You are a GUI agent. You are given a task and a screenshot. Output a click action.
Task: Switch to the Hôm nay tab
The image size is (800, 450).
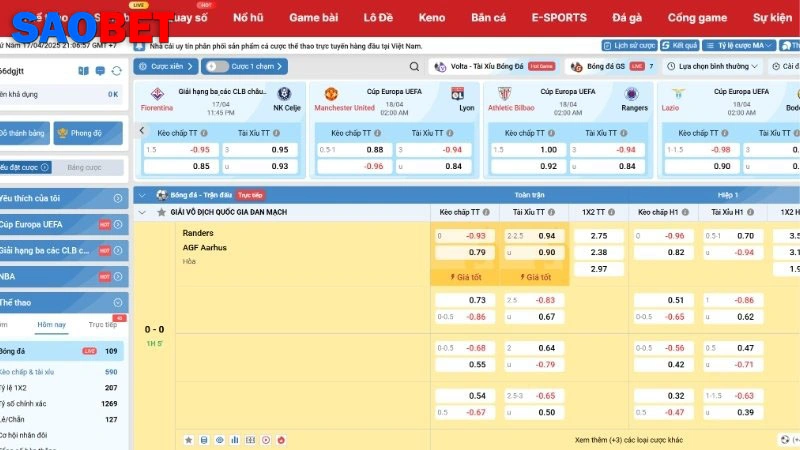[x=52, y=324]
